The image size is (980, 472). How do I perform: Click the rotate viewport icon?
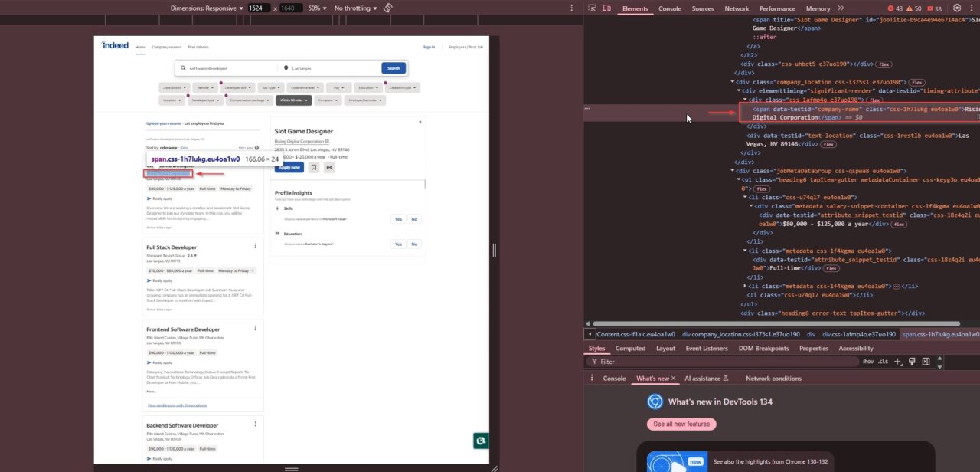[388, 8]
